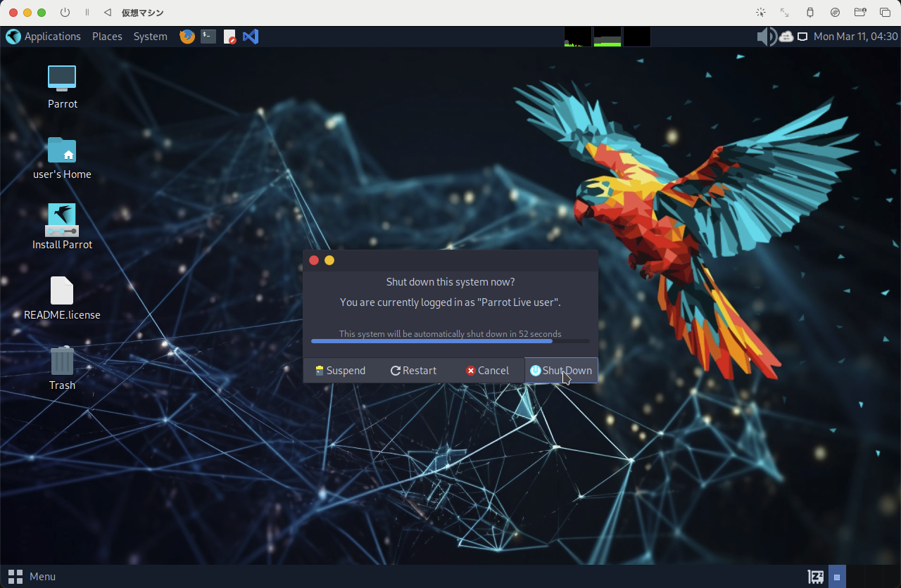
Task: Pause the virtual machine
Action: click(87, 13)
